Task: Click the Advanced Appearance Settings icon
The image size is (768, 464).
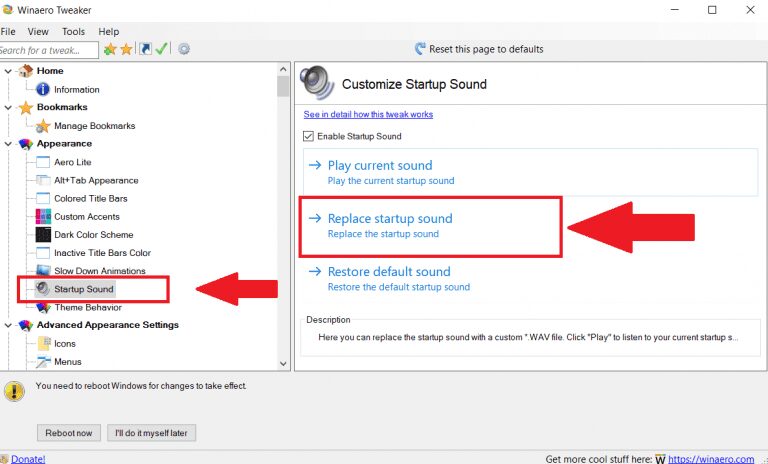Action: (25, 325)
